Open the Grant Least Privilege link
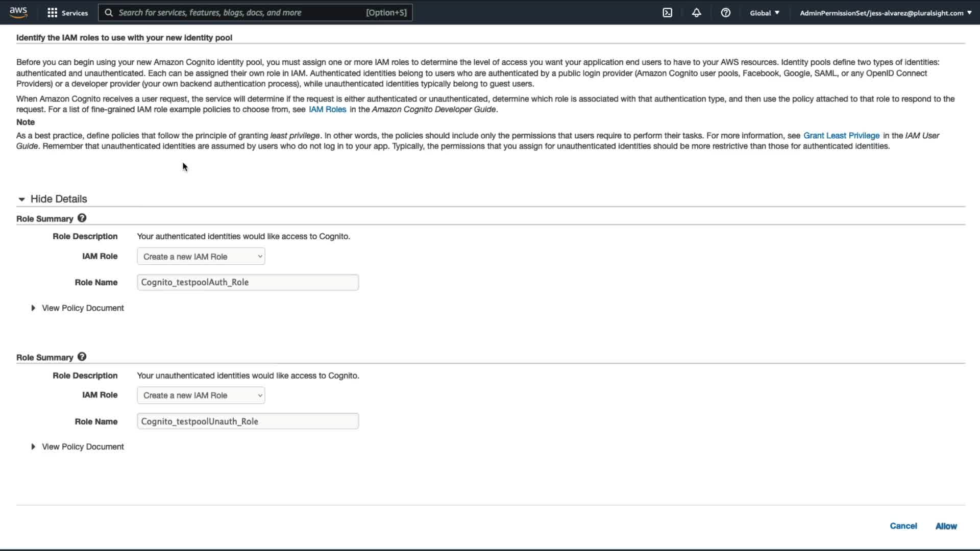This screenshot has width=980, height=551. click(841, 136)
